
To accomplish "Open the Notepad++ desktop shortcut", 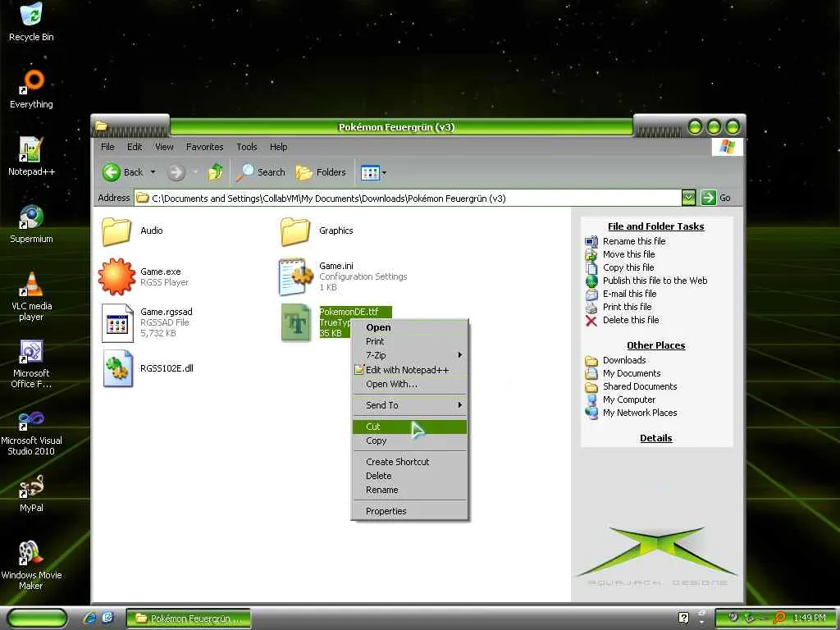I will [x=31, y=157].
